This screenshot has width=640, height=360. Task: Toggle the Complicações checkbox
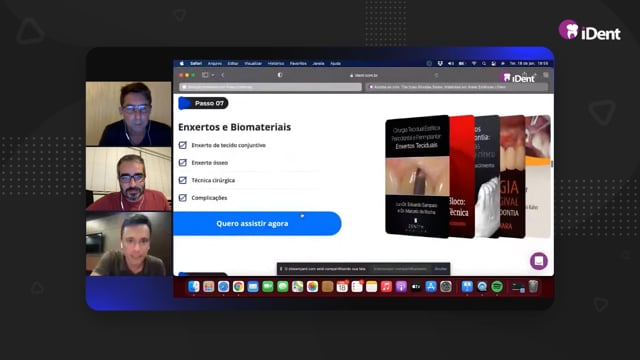point(183,198)
